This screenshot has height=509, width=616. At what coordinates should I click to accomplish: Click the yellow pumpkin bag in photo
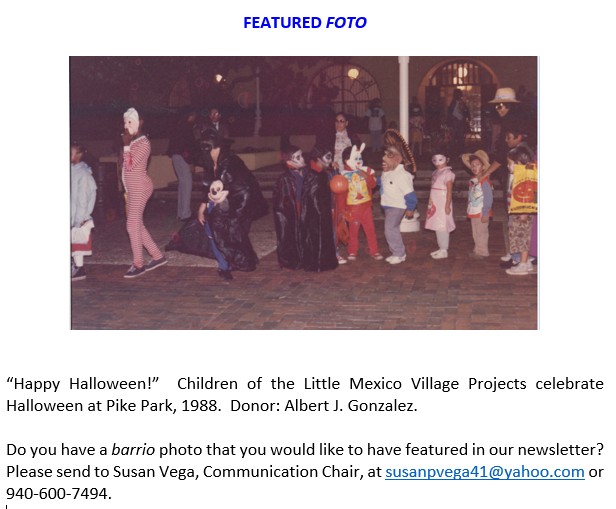(522, 189)
